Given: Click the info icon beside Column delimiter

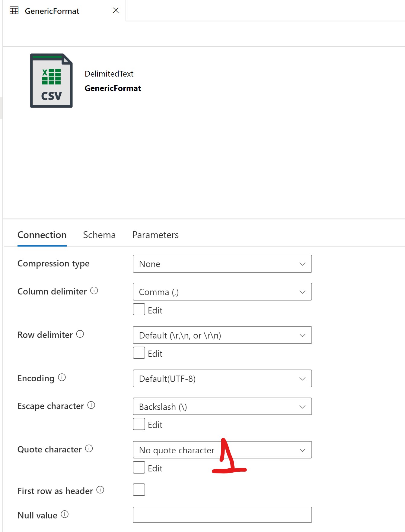Looking at the screenshot, I should pyautogui.click(x=94, y=291).
